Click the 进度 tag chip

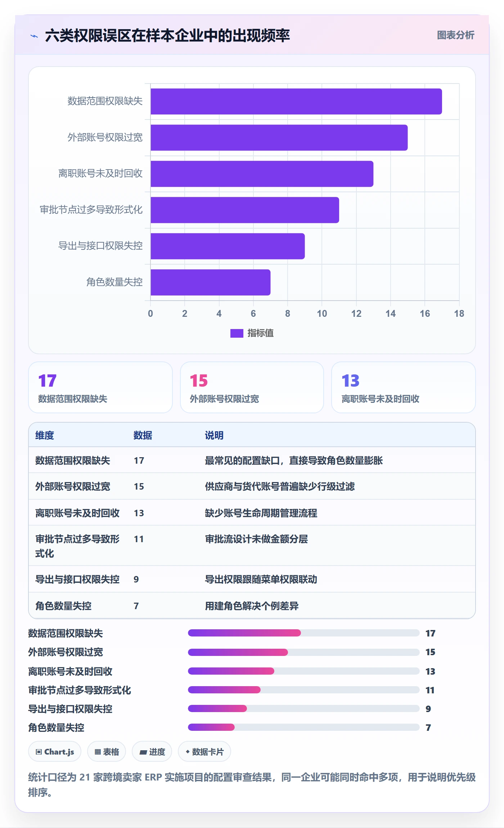(152, 752)
